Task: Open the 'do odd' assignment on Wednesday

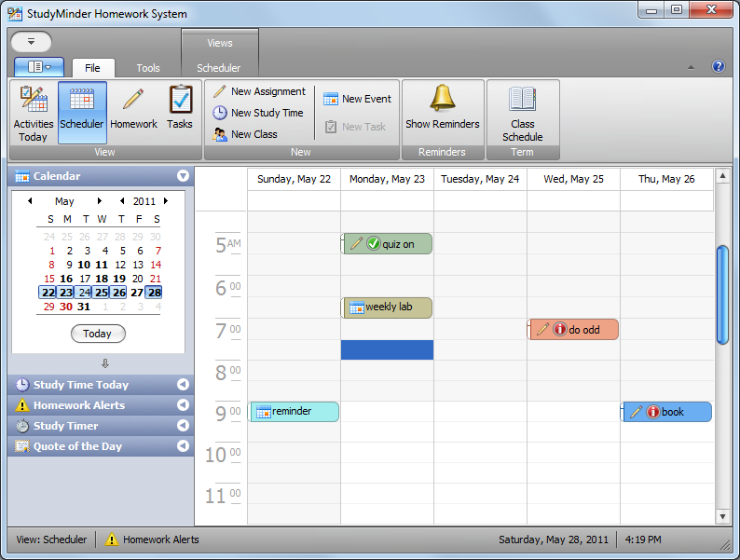Action: point(573,329)
